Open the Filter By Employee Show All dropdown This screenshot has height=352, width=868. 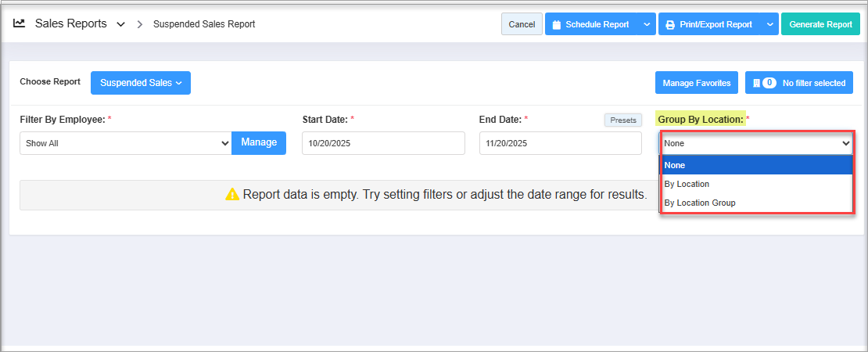(x=125, y=143)
